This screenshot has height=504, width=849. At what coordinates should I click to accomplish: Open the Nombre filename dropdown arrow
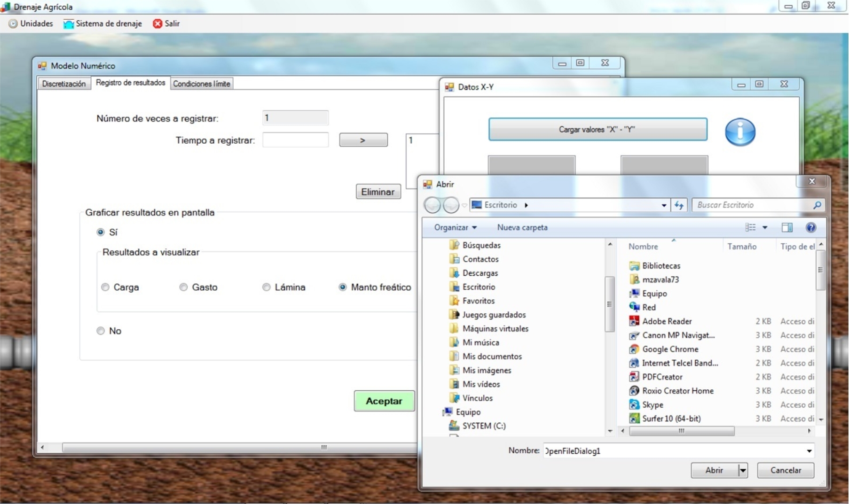click(x=809, y=451)
